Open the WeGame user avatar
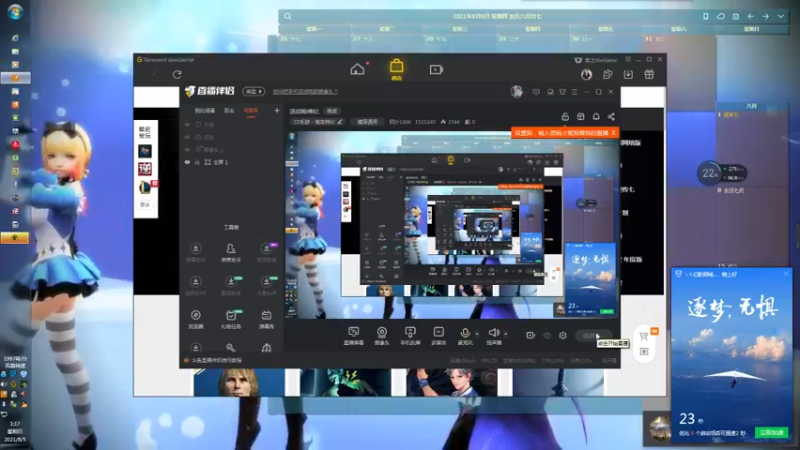 click(x=586, y=74)
